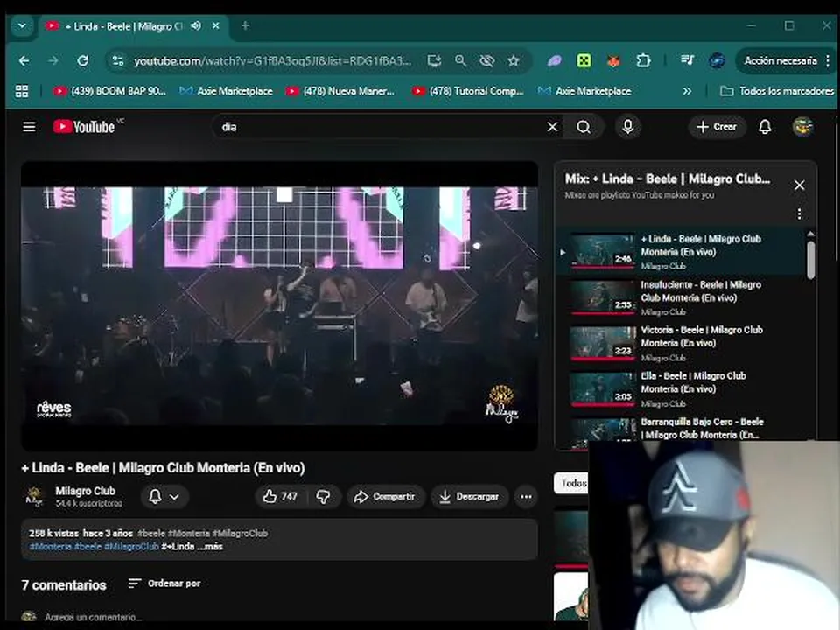Open Milagro Club channel avatar
This screenshot has width=840, height=630.
[x=34, y=497]
